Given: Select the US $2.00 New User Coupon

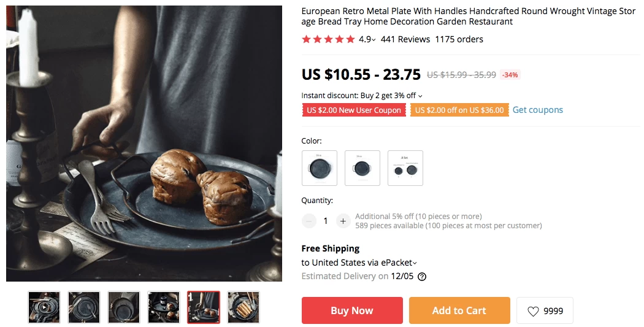Looking at the screenshot, I should pyautogui.click(x=354, y=110).
